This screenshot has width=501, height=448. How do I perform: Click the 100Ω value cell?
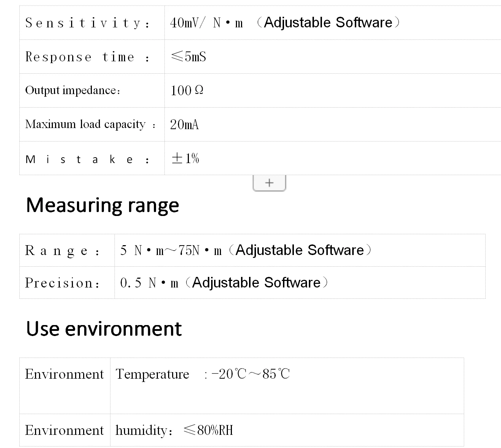click(187, 90)
